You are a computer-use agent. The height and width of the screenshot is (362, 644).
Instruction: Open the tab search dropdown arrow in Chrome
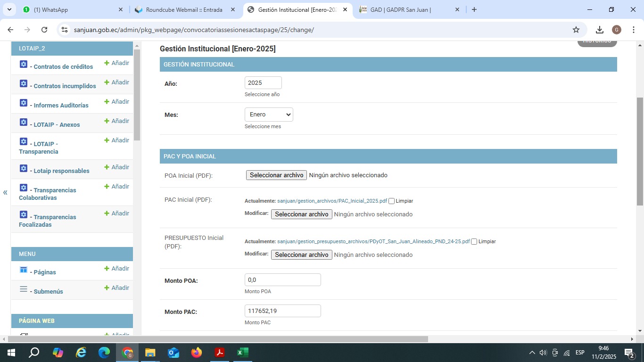click(9, 9)
